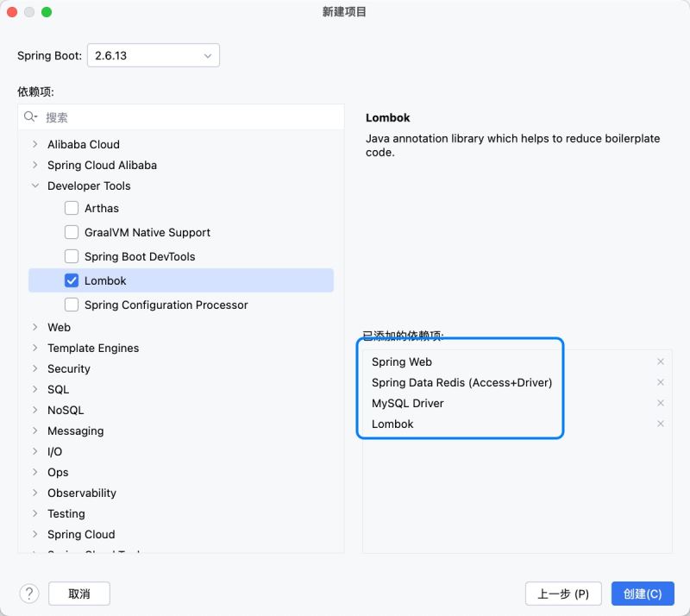Select Lombok in added dependencies list
The image size is (690, 616).
tap(392, 424)
